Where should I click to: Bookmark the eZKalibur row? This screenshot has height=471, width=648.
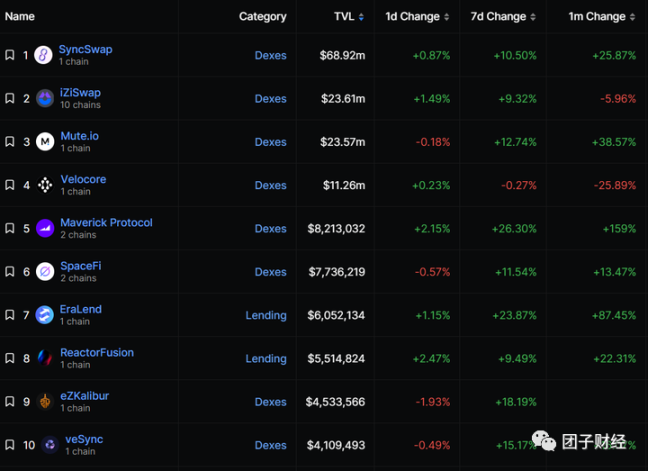10,402
